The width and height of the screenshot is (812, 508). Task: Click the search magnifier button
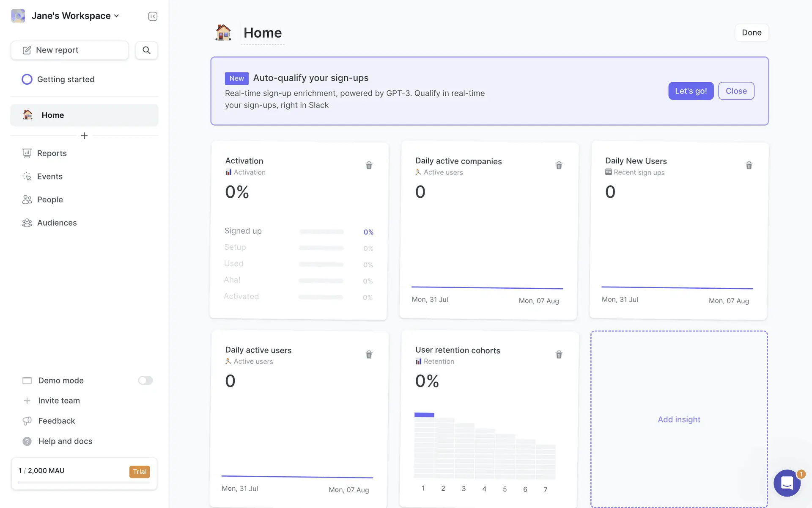tap(146, 50)
